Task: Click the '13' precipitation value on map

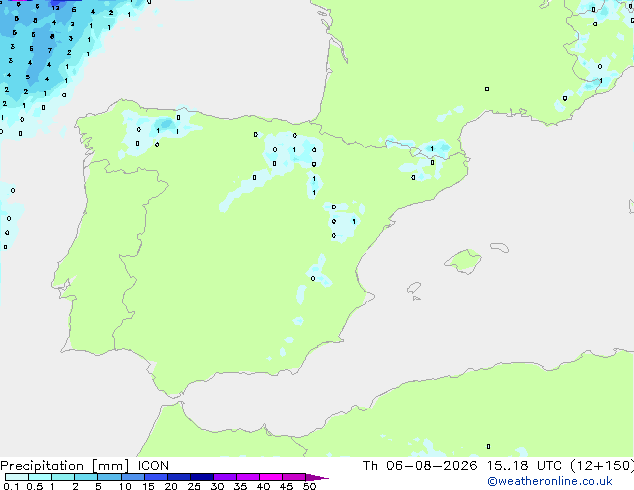Action: [x=55, y=8]
